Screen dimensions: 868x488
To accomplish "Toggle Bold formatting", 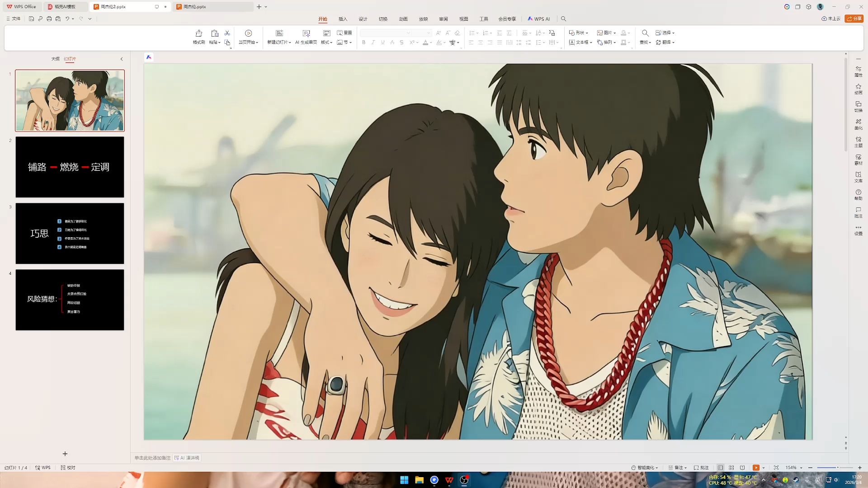I will tap(363, 42).
